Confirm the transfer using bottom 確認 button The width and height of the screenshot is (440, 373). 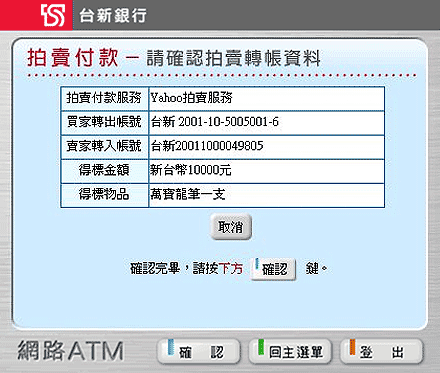point(199,351)
